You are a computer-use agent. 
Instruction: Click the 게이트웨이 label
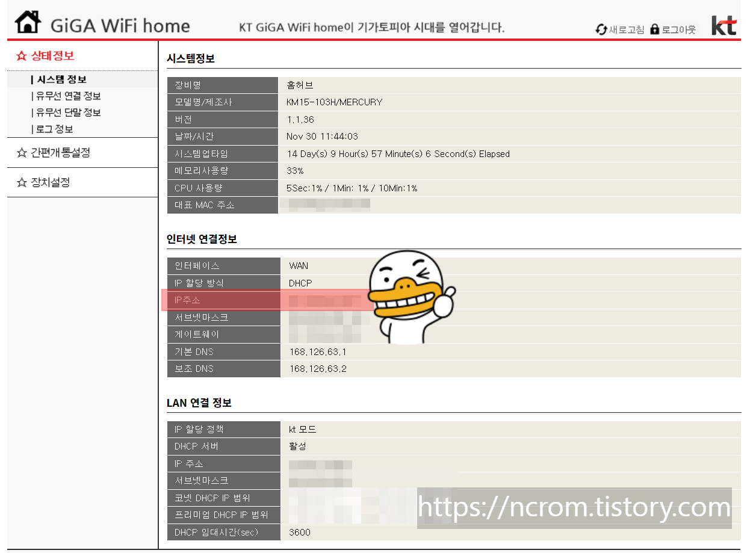(197, 334)
